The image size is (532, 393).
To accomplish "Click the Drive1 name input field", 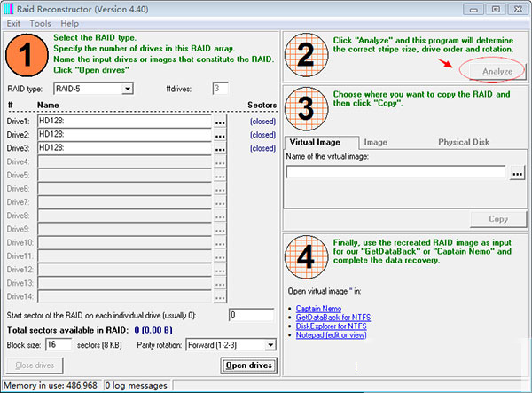I will click(x=124, y=122).
